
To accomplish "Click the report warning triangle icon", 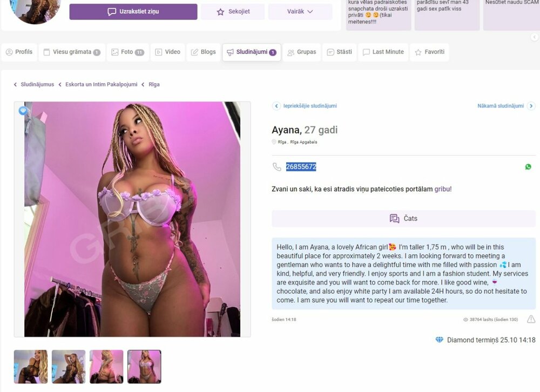I will [531, 319].
